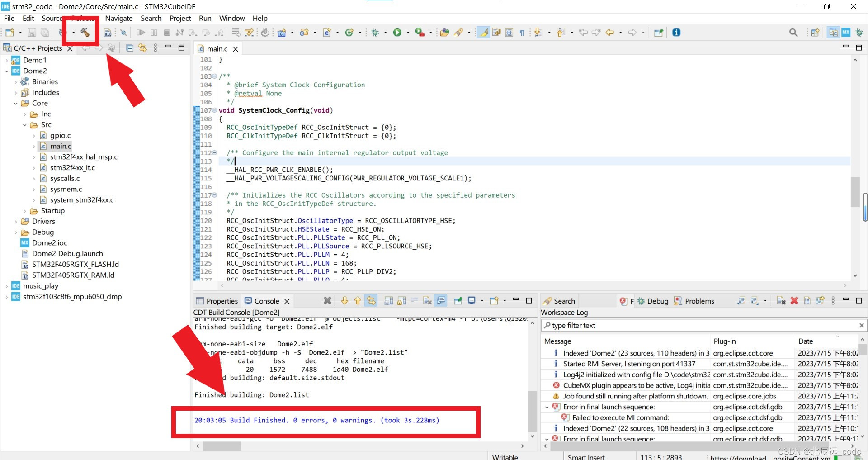Close the main.c editor tab
Screen dimensions: 868x460
[x=236, y=49]
